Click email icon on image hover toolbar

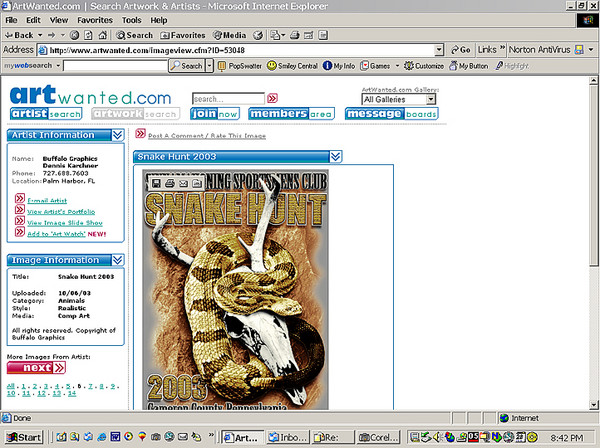[x=183, y=184]
